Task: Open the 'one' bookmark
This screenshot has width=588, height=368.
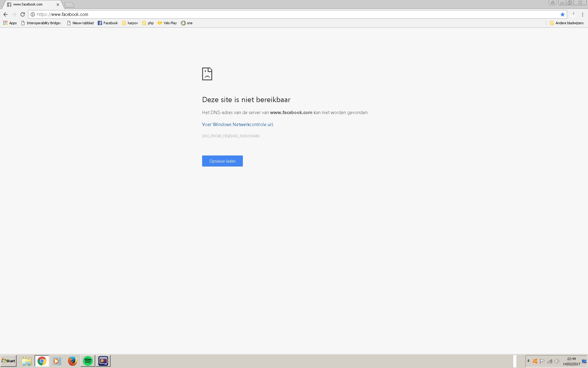Action: pyautogui.click(x=187, y=23)
